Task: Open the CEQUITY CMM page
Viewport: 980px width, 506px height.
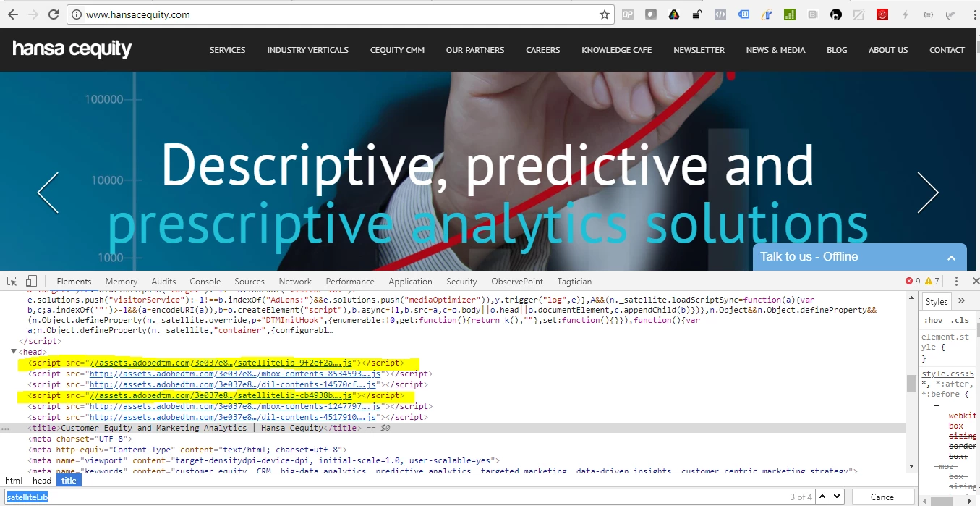Action: pos(397,50)
